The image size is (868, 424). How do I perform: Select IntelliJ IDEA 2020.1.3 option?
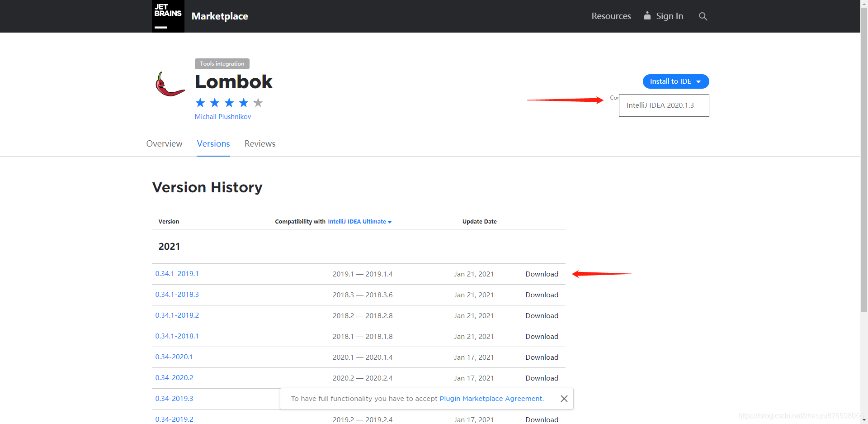(x=664, y=105)
